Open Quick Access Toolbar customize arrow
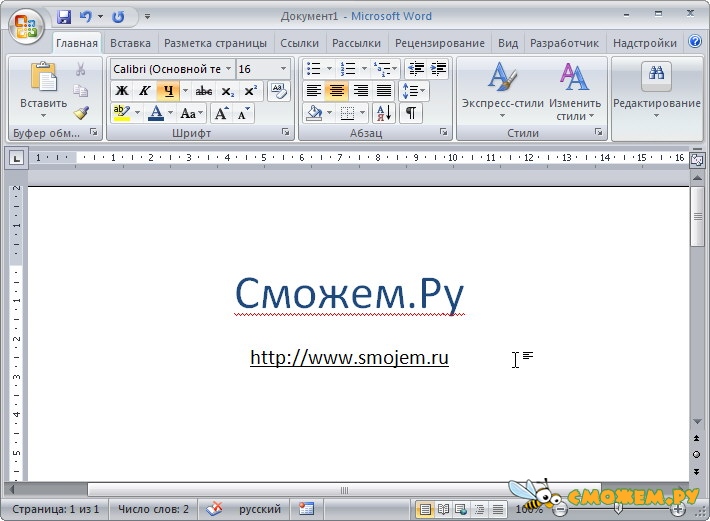This screenshot has width=710, height=521. tap(147, 17)
